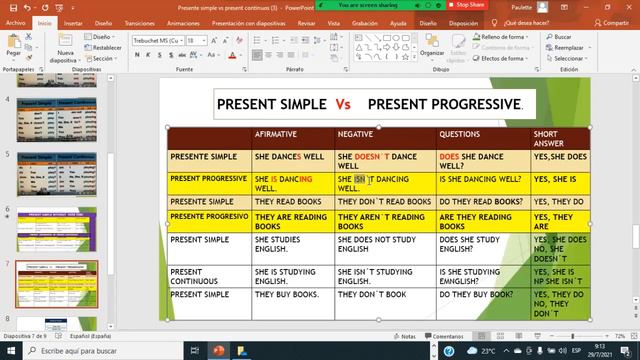Open the Diseño layout dropdown in Diapositivas group
This screenshot has width=640, height=360.
point(100,37)
